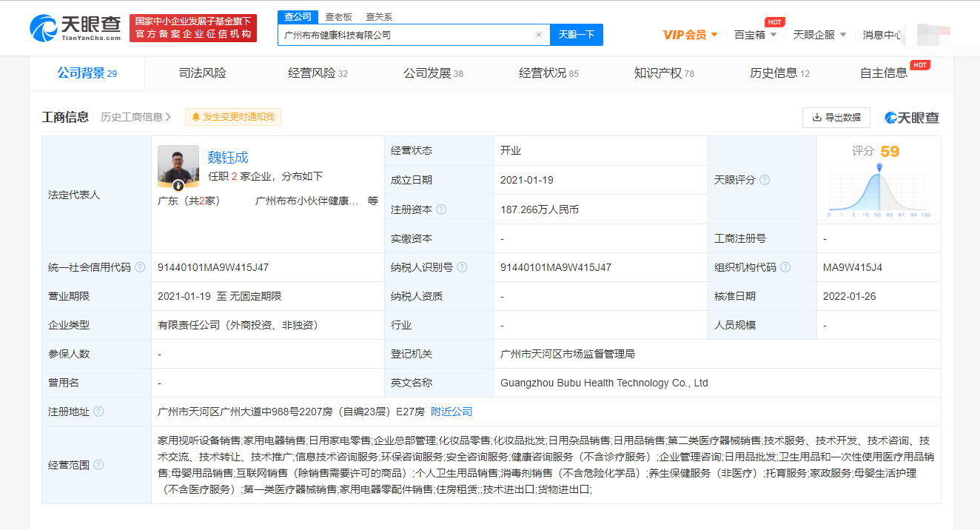Image resolution: width=980 pixels, height=530 pixels.
Task: Click the 营业期限 value 2021-01-19 至 无固定期限
Action: tap(220, 296)
